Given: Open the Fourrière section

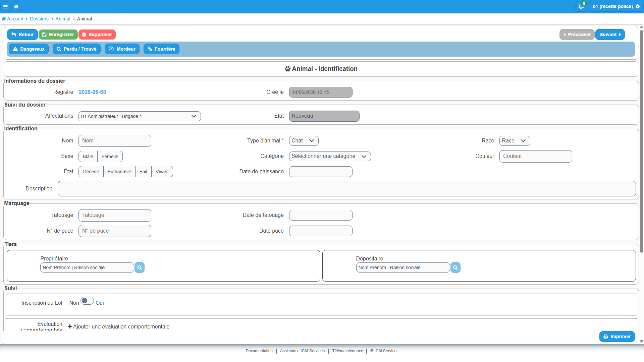Looking at the screenshot, I should 161,49.
